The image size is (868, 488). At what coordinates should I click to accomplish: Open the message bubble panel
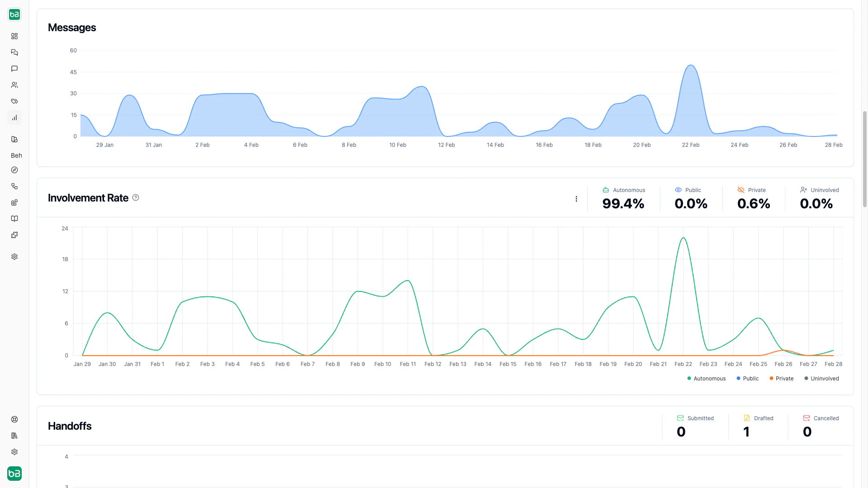click(x=14, y=69)
